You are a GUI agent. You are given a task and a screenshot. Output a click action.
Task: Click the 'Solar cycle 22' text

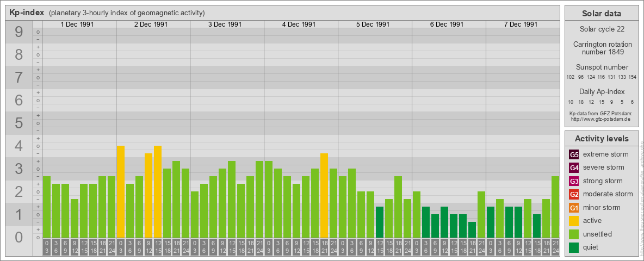[x=601, y=29]
